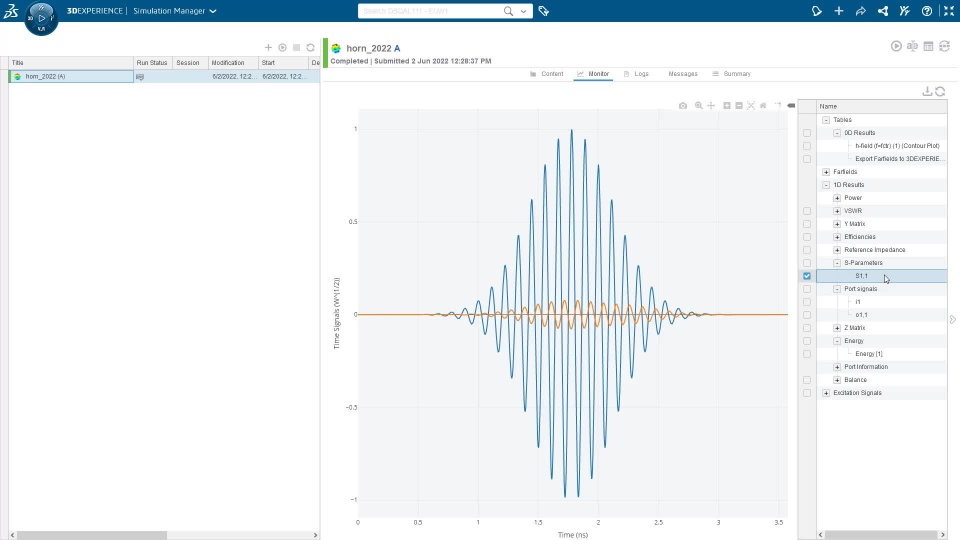Check the VSWR checkbox
960x540 pixels.
coord(807,211)
